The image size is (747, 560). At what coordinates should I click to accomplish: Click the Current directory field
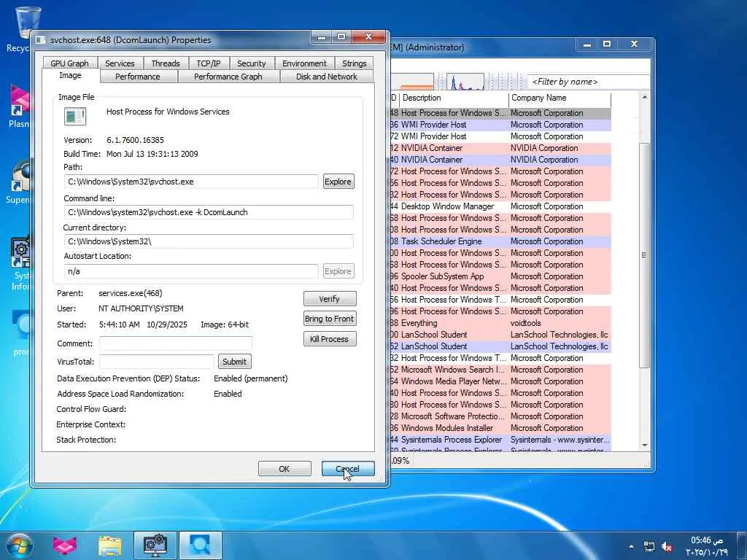(209, 241)
